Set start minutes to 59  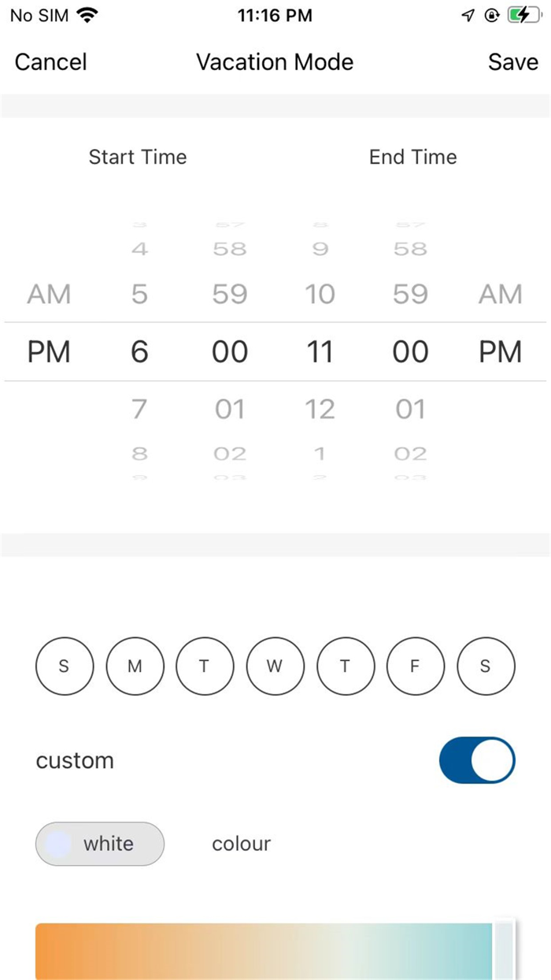[229, 294]
